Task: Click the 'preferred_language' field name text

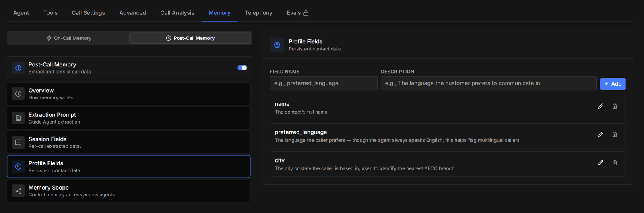Action: pos(301,132)
